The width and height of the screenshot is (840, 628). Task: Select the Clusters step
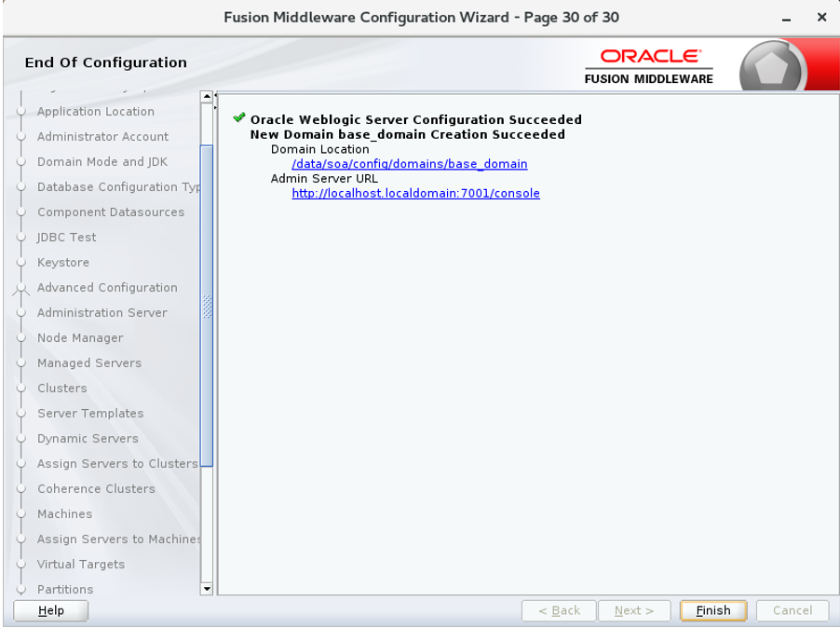(x=61, y=389)
